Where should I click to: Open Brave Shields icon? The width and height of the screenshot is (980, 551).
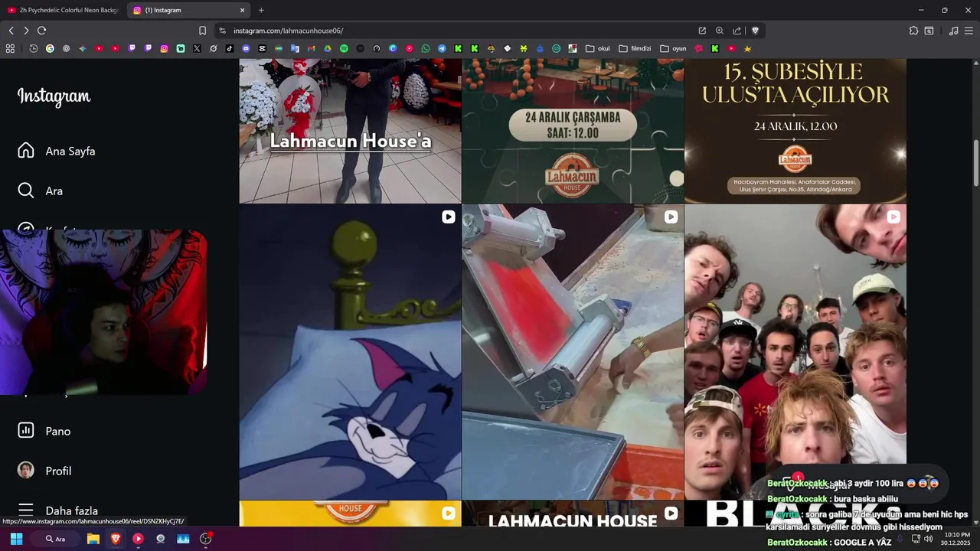[755, 31]
